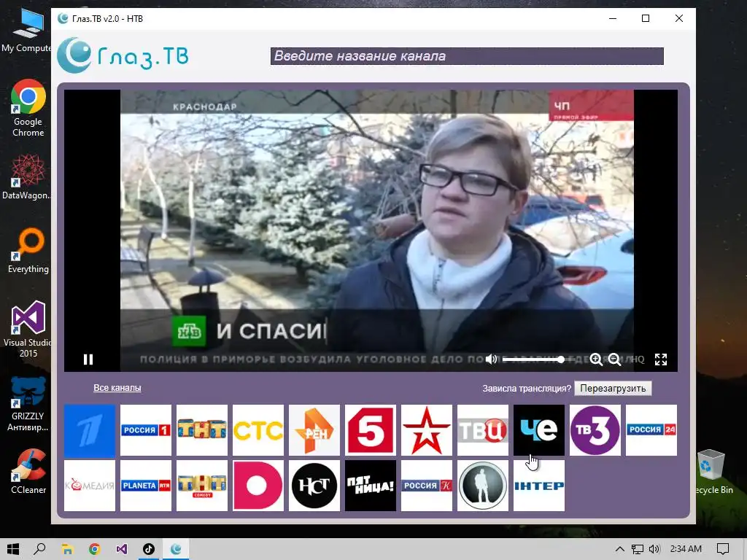Select the Че channel
The height and width of the screenshot is (560, 747).
coord(539,430)
